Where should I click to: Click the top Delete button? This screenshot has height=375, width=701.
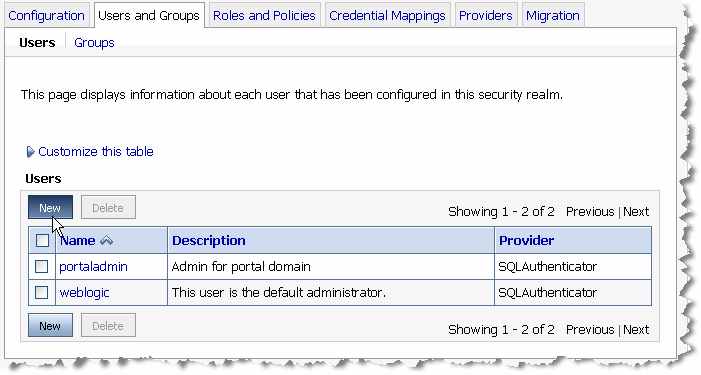point(108,207)
